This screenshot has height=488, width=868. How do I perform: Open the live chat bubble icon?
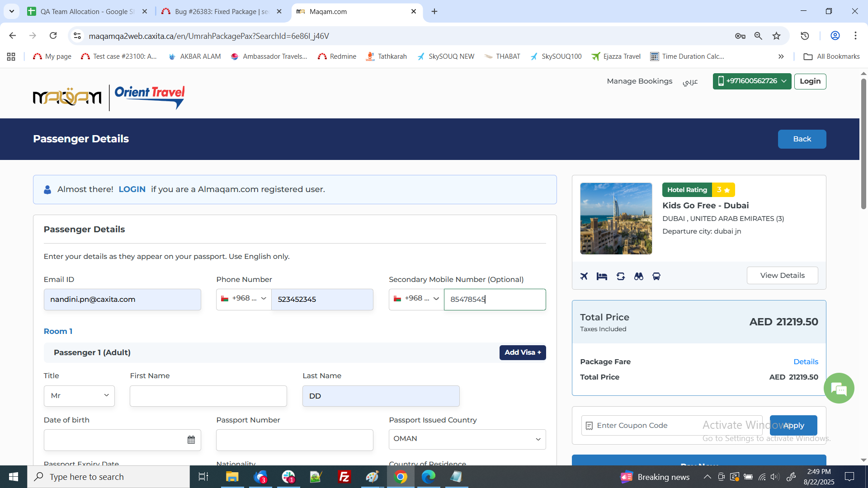839,388
